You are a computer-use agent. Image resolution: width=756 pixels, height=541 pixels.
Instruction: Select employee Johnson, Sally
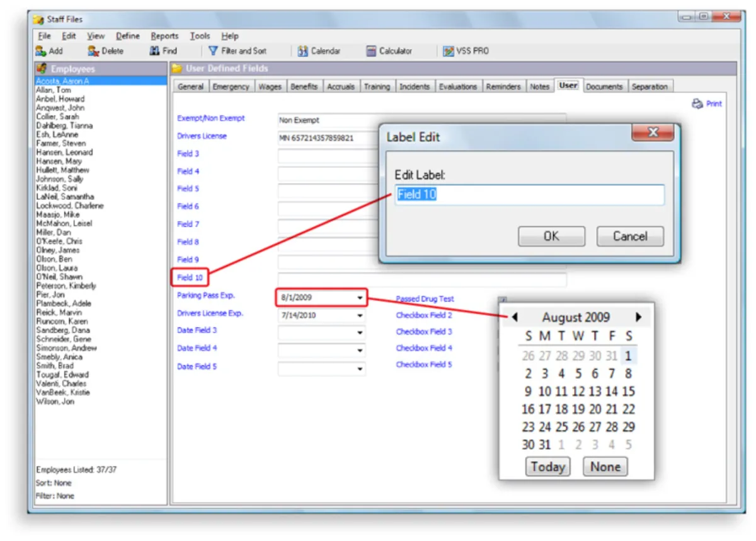coord(59,179)
